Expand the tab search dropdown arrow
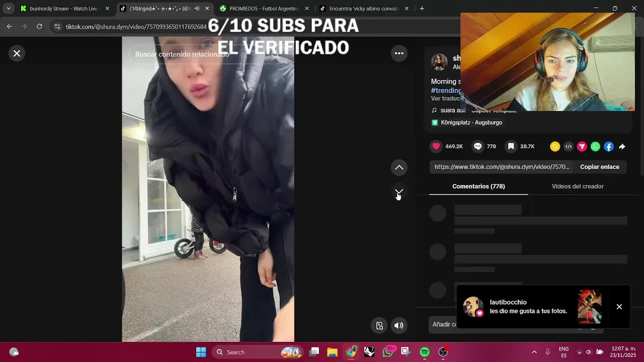The image size is (644, 362). [8, 9]
